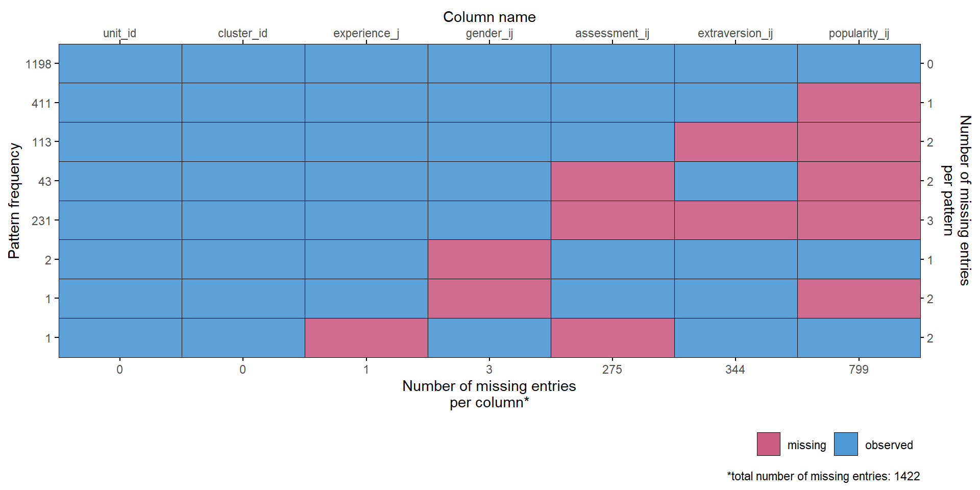Viewport: 980px width, 490px height.
Task: Click the cluster_id column header
Action: point(242,33)
